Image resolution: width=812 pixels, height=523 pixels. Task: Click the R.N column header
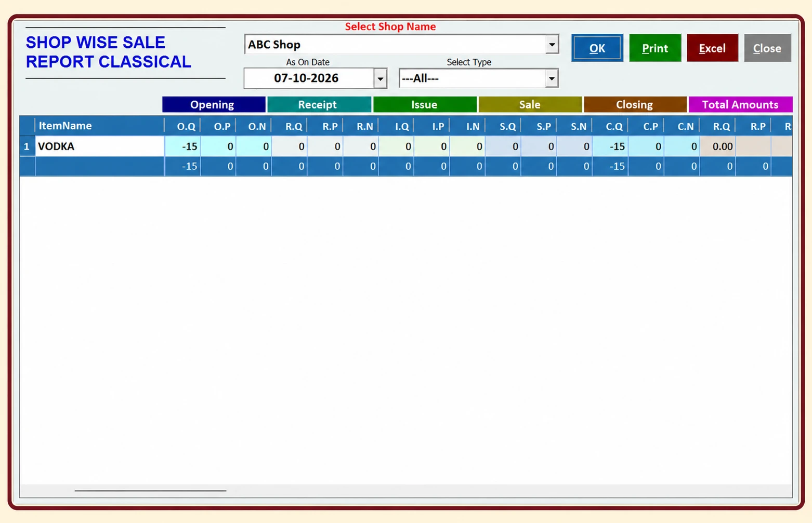pyautogui.click(x=361, y=126)
